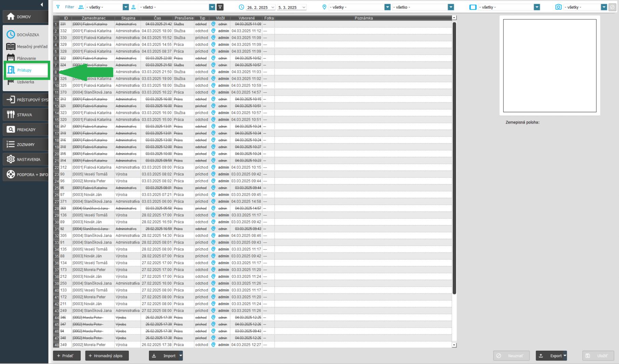The width and height of the screenshot is (619, 364).
Task: Click the book icon for Mesačný prehľad
Action: click(11, 47)
